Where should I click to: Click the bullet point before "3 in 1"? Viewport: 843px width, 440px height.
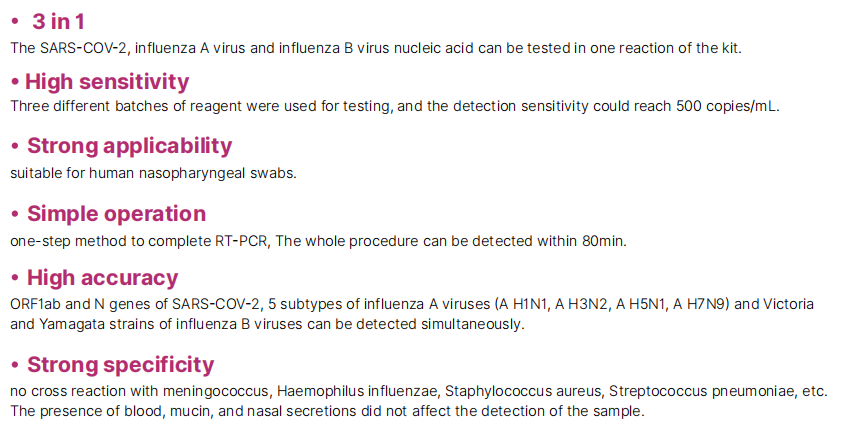click(x=15, y=22)
